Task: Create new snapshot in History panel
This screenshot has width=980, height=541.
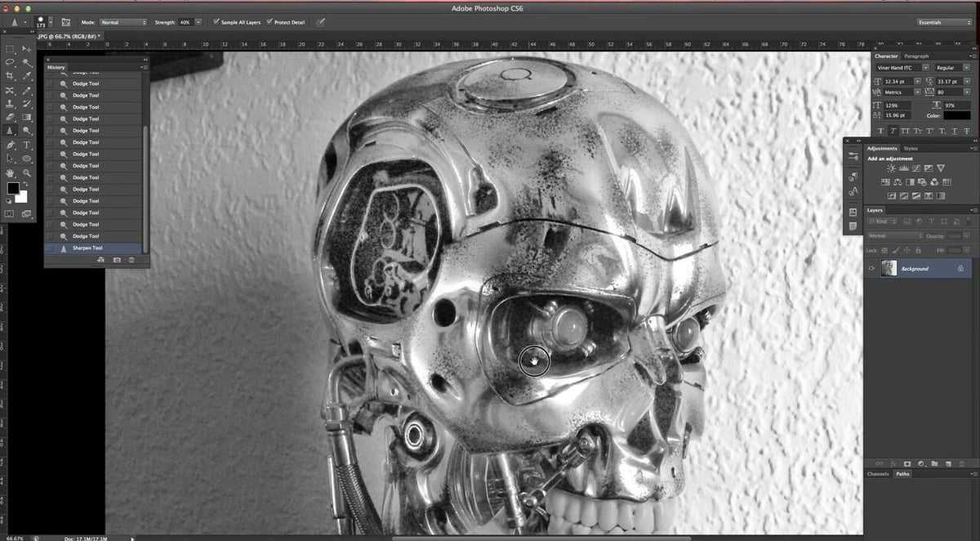Action: click(117, 259)
